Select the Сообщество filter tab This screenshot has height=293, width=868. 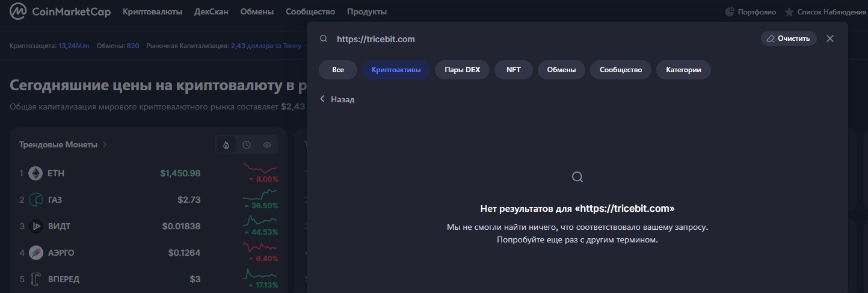click(621, 70)
